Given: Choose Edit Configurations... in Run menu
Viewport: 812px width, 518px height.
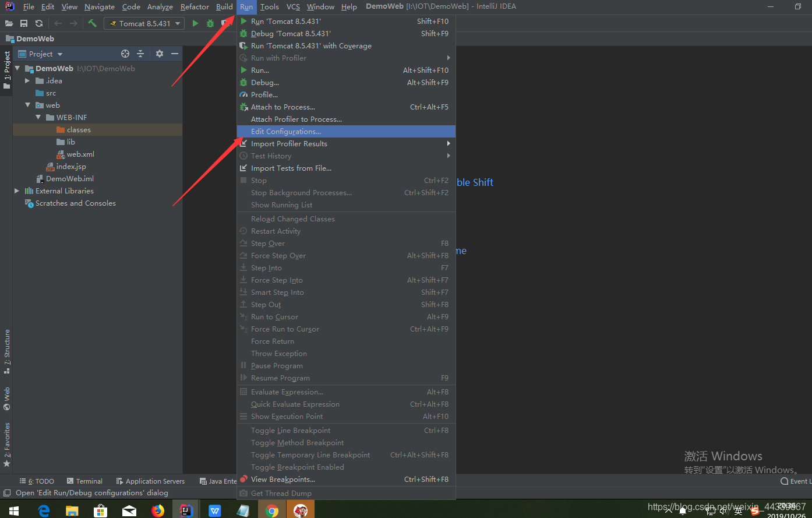Looking at the screenshot, I should 346,131.
